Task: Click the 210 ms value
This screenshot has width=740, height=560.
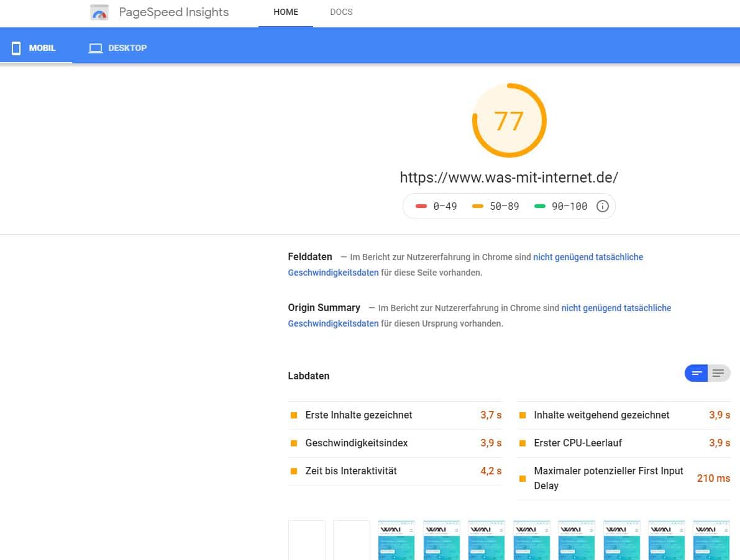Action: [x=713, y=479]
